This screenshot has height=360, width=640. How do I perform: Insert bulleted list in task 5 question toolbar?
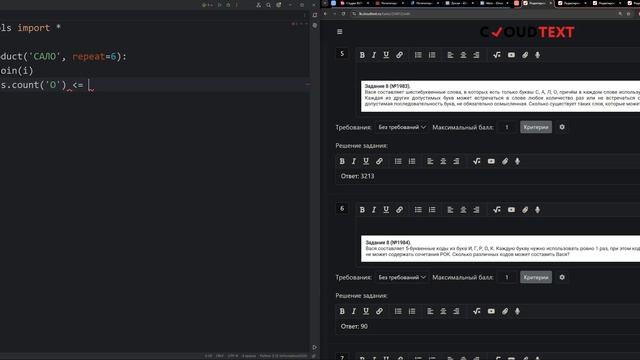coord(418,55)
